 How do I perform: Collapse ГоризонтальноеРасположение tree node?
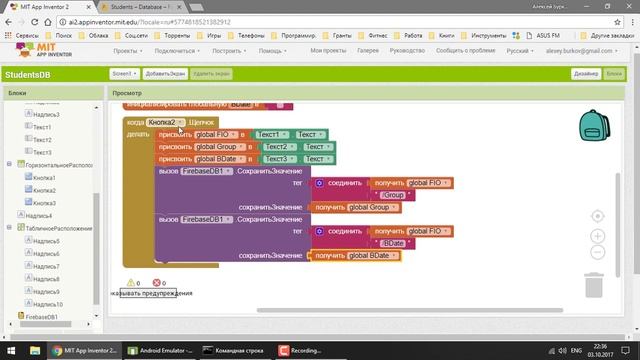[9, 164]
